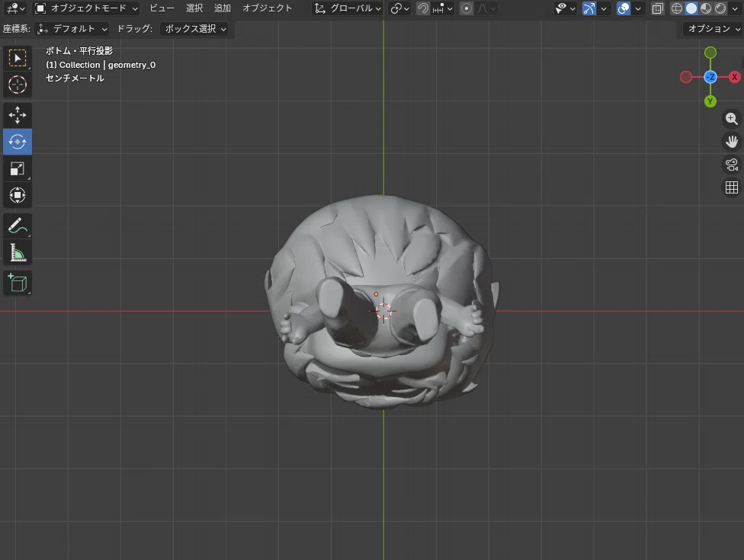Image resolution: width=744 pixels, height=560 pixels.
Task: Activate the Transform tool
Action: [x=18, y=195]
